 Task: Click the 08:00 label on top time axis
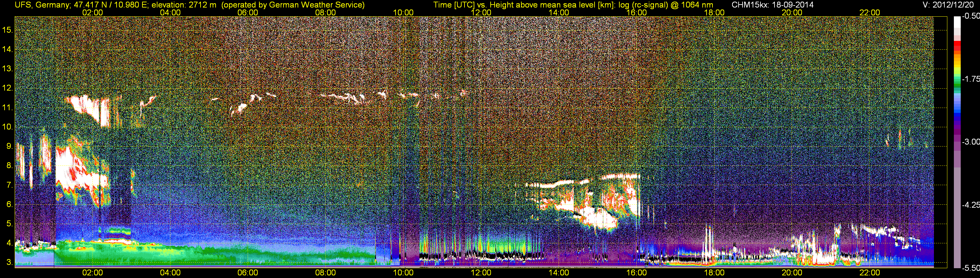pyautogui.click(x=326, y=12)
